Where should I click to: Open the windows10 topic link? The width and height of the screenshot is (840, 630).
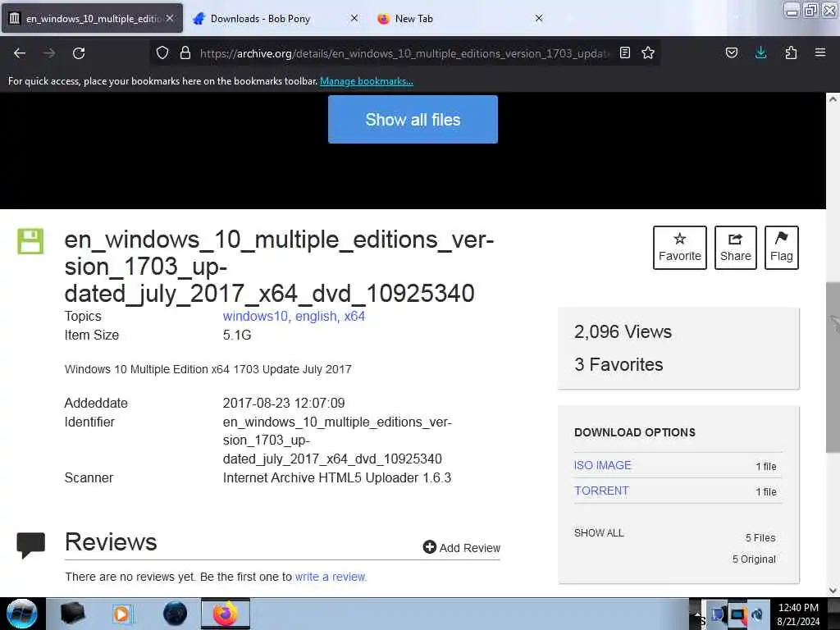pyautogui.click(x=257, y=316)
